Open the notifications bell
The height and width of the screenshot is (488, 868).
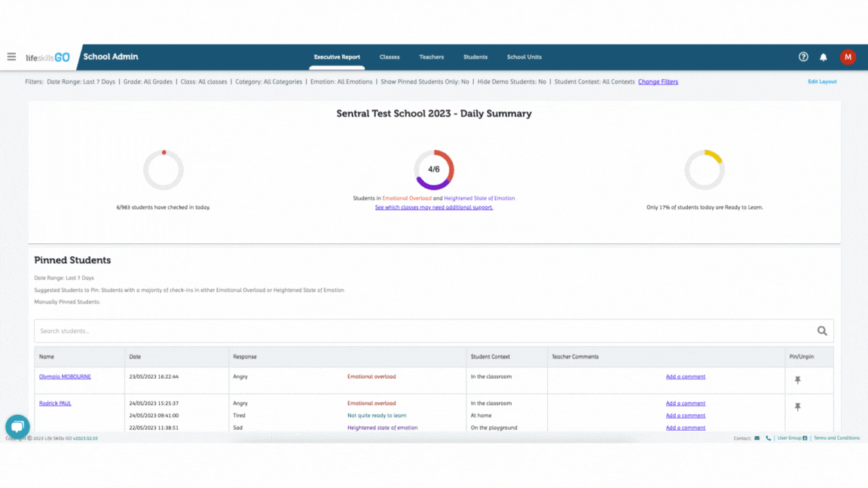[823, 57]
